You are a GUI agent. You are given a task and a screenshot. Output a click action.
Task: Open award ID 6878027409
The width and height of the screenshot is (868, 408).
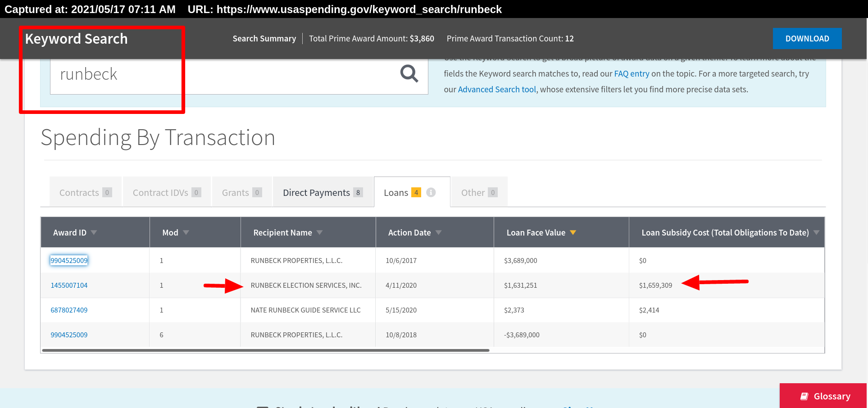pos(69,310)
